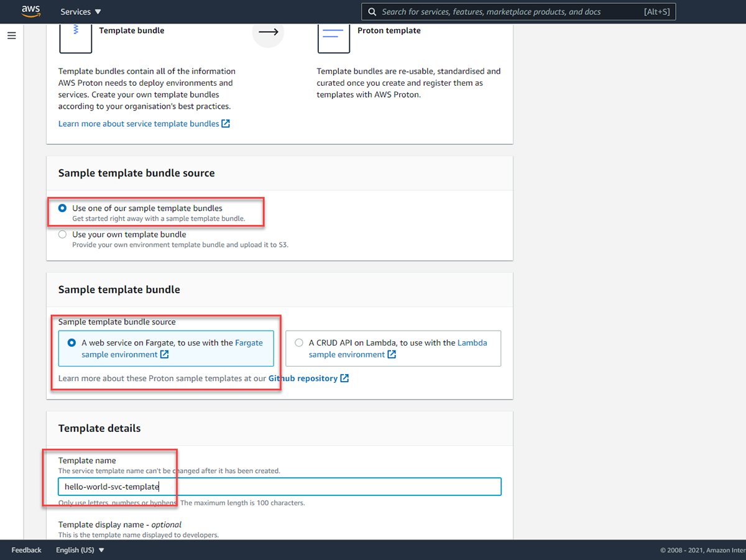Select the CRUD API on Lambda option
This screenshot has width=746, height=560.
pos(299,342)
